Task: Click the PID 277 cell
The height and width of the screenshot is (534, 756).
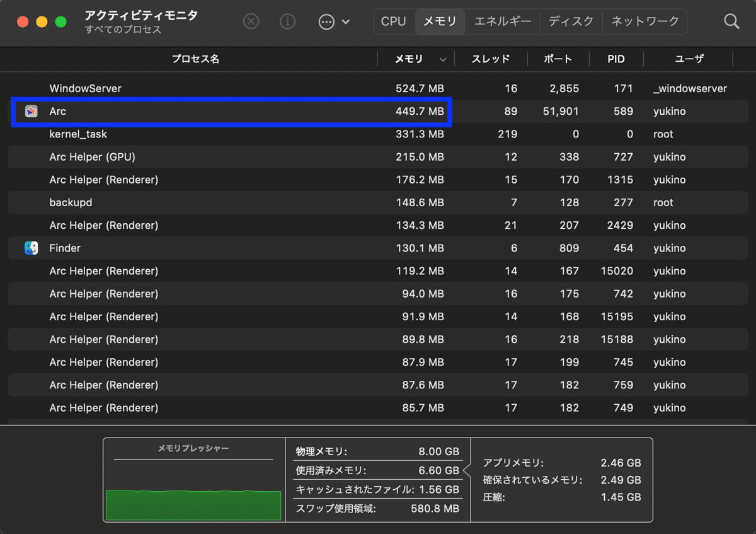Action: point(623,203)
